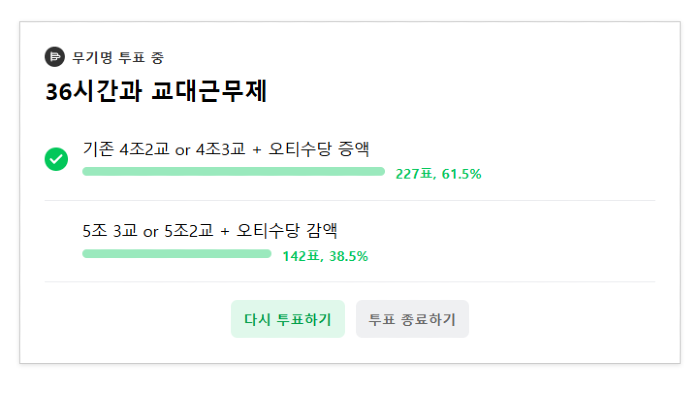The image size is (700, 394).
Task: Click the 38.5% percentage label
Action: point(349,256)
